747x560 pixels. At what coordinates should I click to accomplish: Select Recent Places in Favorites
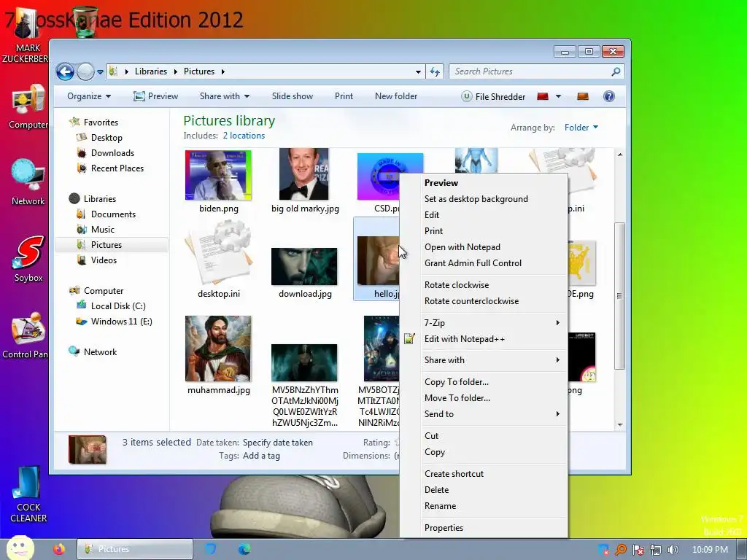[117, 168]
